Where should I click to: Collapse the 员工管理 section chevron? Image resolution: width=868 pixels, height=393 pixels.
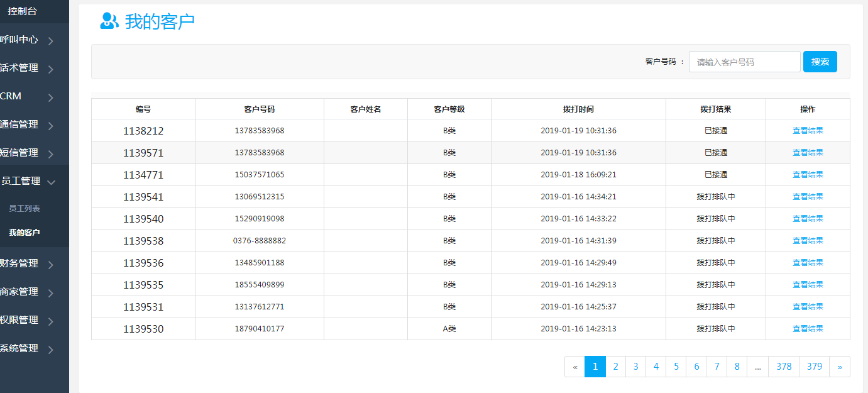point(51,182)
